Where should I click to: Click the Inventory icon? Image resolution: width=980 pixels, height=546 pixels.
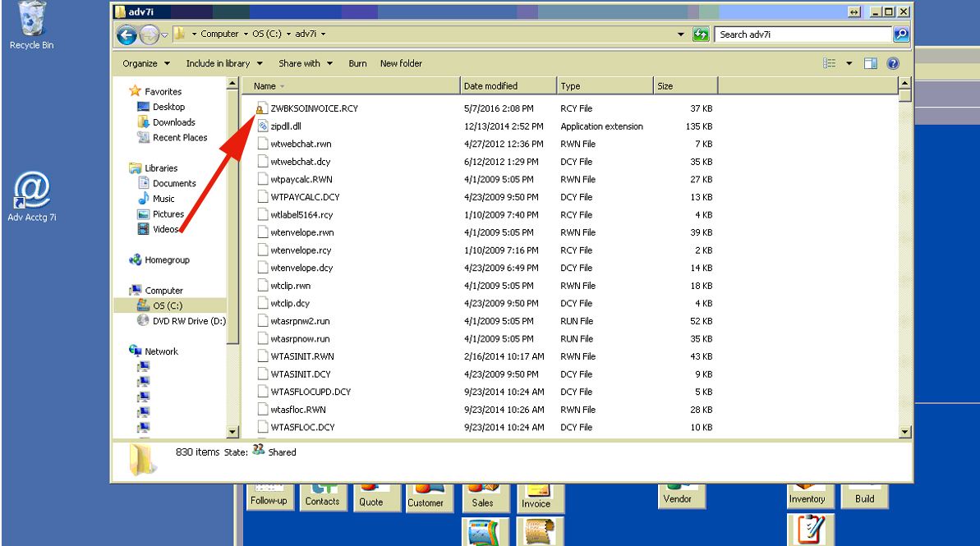coord(809,495)
